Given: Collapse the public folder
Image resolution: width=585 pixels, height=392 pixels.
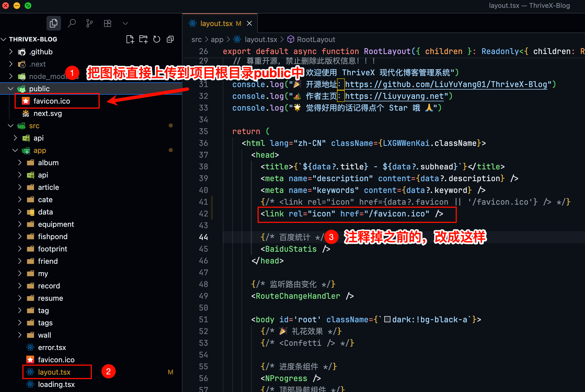Looking at the screenshot, I should (x=11, y=88).
